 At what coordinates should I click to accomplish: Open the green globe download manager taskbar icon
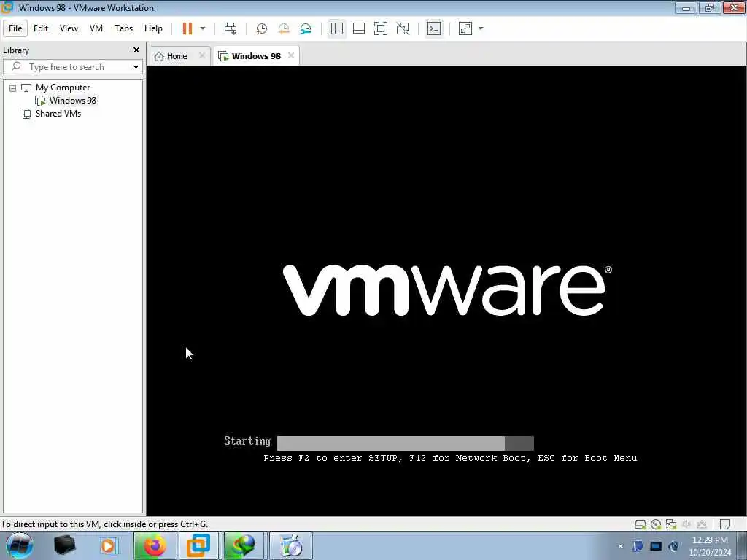pyautogui.click(x=244, y=545)
